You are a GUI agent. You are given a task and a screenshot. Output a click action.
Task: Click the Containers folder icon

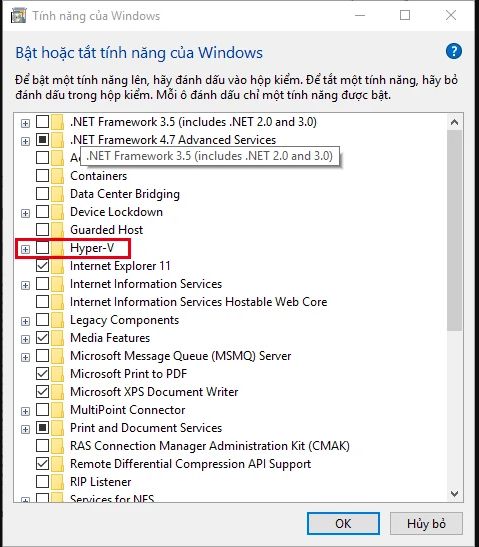pyautogui.click(x=57, y=176)
